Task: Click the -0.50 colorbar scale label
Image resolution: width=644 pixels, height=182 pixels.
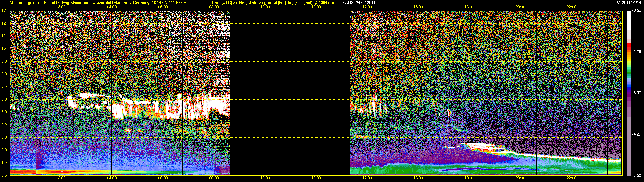Action: click(x=636, y=10)
